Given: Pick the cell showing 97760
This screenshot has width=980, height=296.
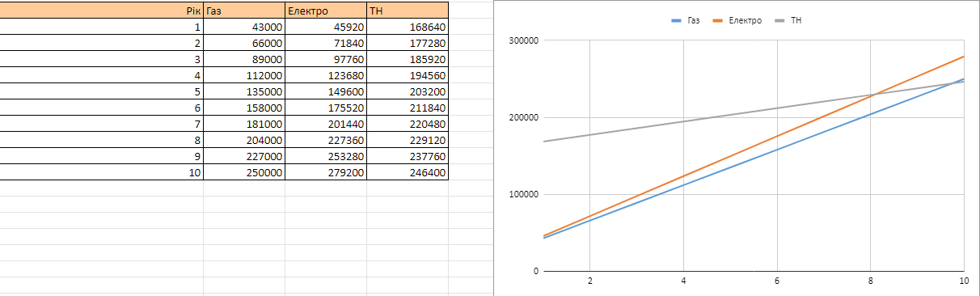Looking at the screenshot, I should point(326,59).
